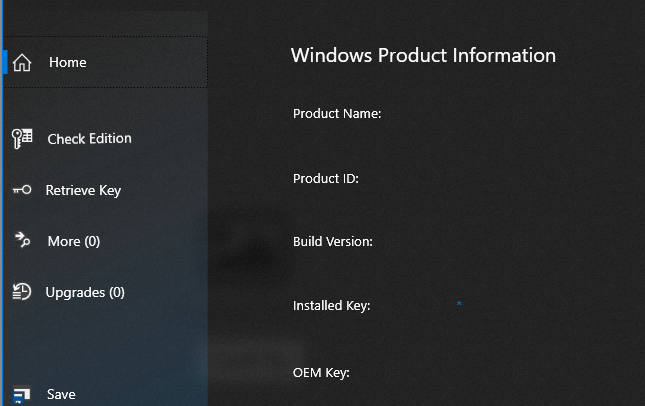Select the Check Edition text entry
The image size is (645, 406).
89,139
